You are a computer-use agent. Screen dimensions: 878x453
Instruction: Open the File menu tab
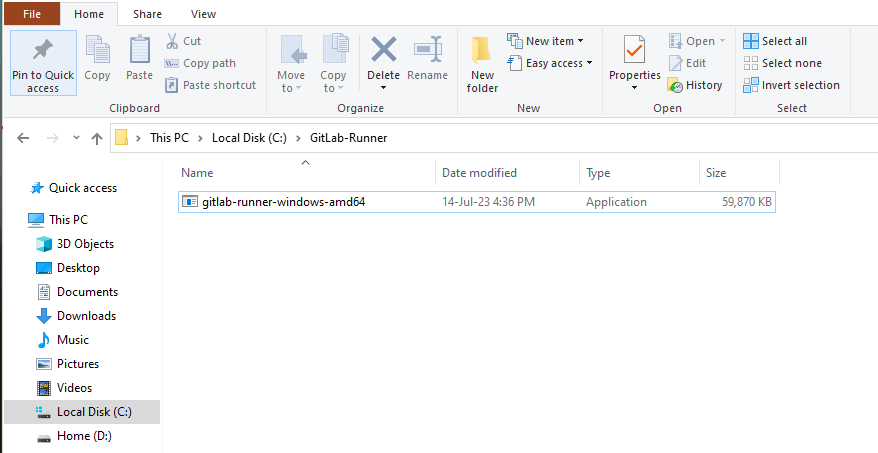(32, 14)
